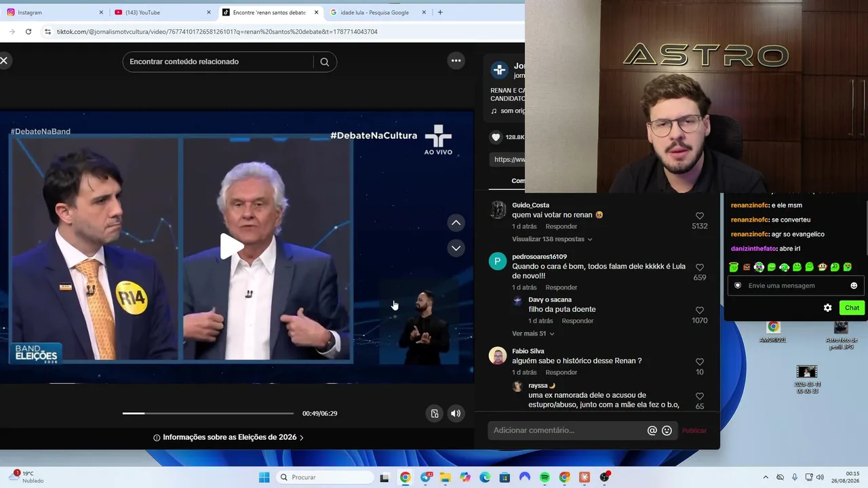Play the paused debate video
868x488 pixels.
pos(231,247)
